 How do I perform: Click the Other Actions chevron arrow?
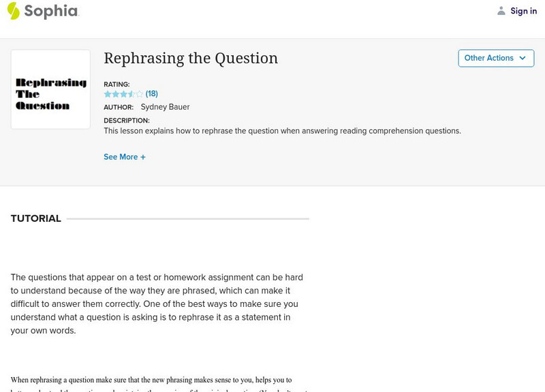coord(523,58)
